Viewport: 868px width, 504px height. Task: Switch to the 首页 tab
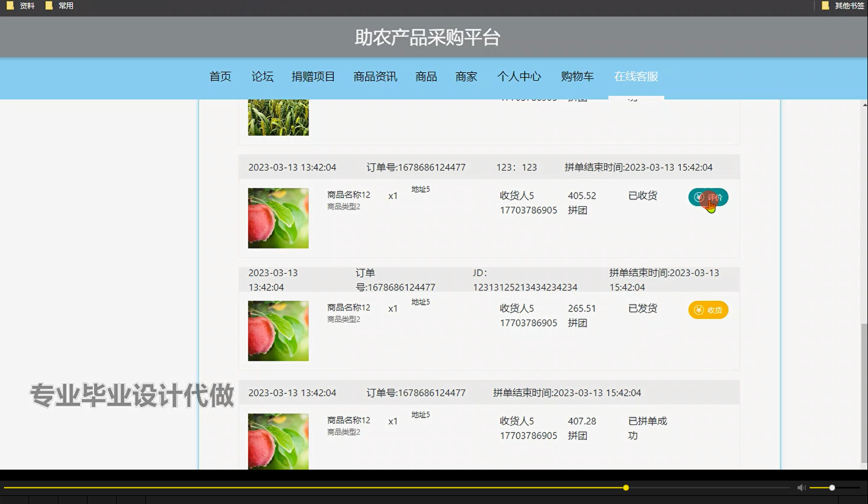(x=220, y=76)
